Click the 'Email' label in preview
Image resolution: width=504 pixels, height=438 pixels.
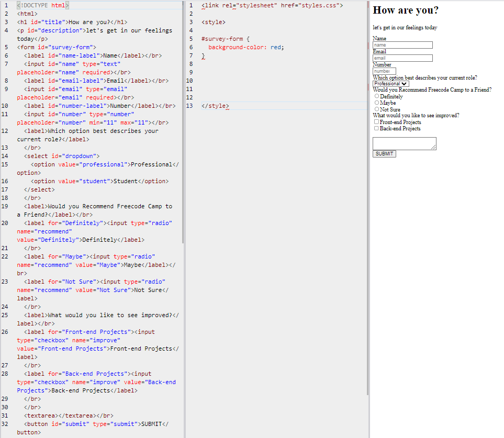379,51
